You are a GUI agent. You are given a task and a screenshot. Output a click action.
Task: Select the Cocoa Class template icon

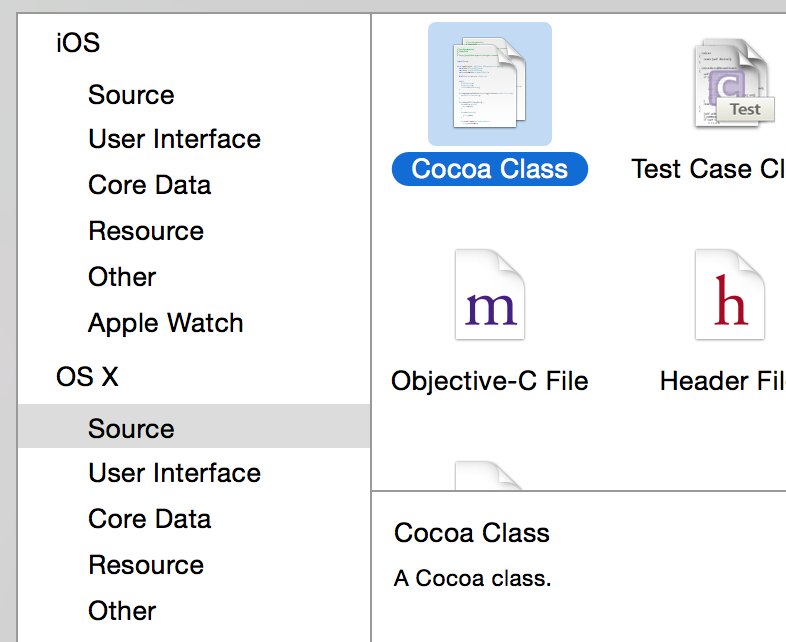pyautogui.click(x=490, y=85)
